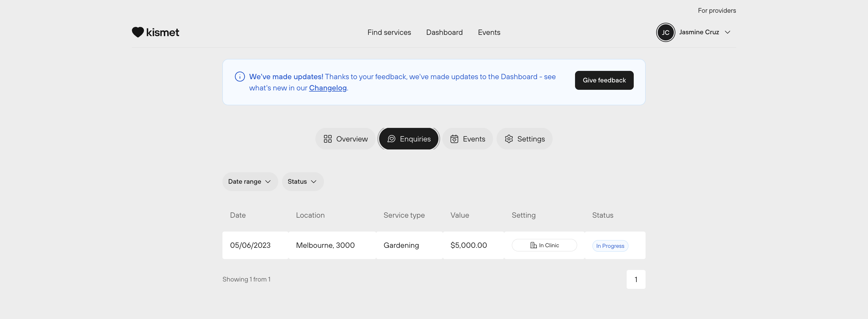The width and height of the screenshot is (868, 319).
Task: Switch to the Dashboard menu item
Action: [444, 32]
